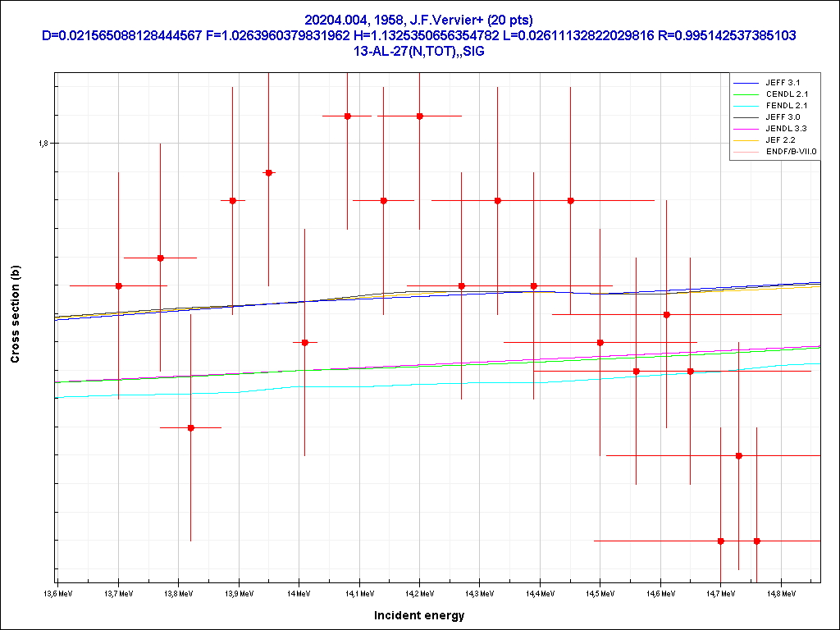Click the 1,8 y-axis tick label
Viewport: 840px width, 630px height.
(x=43, y=144)
